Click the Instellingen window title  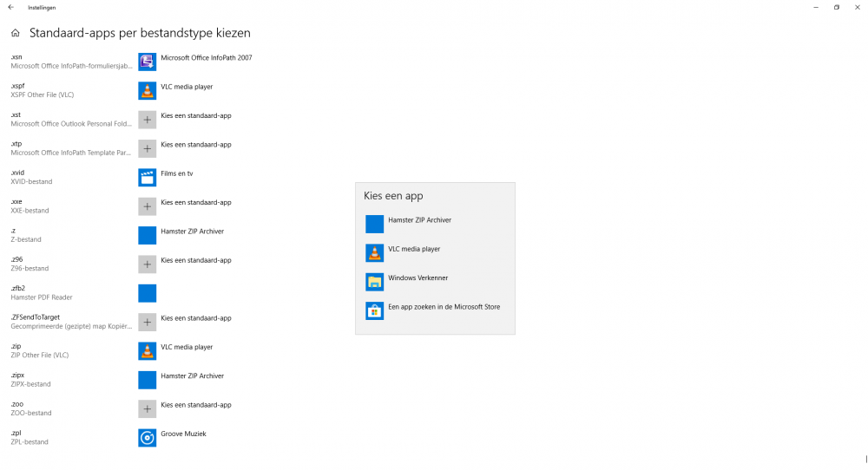42,8
